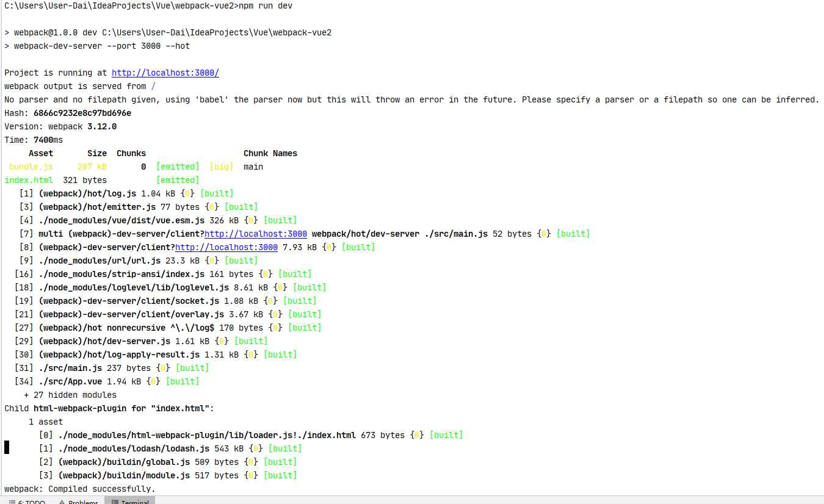Viewport: 824px width, 504px height.
Task: Switch to the 6: TODO tool tab
Action: [27, 502]
